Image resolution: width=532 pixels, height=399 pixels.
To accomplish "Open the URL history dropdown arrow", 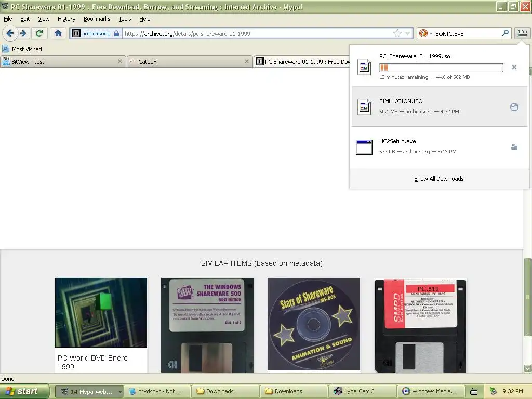I will (407, 33).
